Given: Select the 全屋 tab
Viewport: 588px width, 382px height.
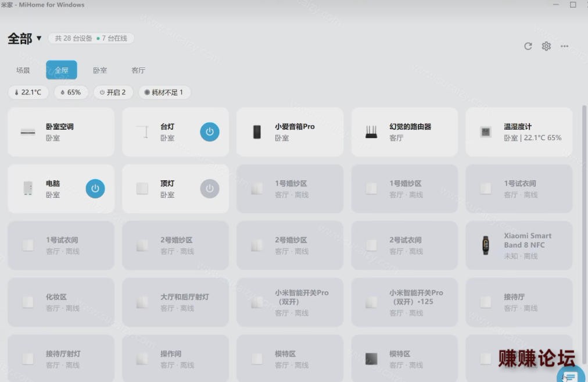Looking at the screenshot, I should [62, 70].
